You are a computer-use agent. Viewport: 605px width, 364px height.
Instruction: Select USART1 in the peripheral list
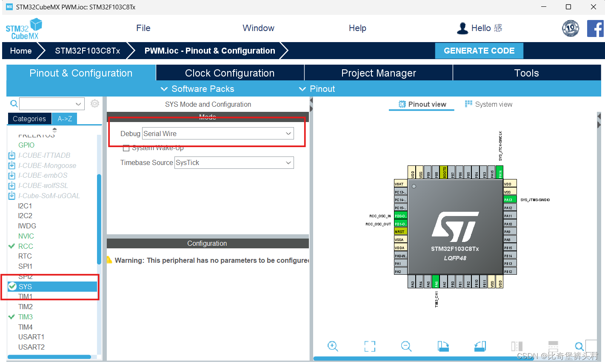(31, 337)
